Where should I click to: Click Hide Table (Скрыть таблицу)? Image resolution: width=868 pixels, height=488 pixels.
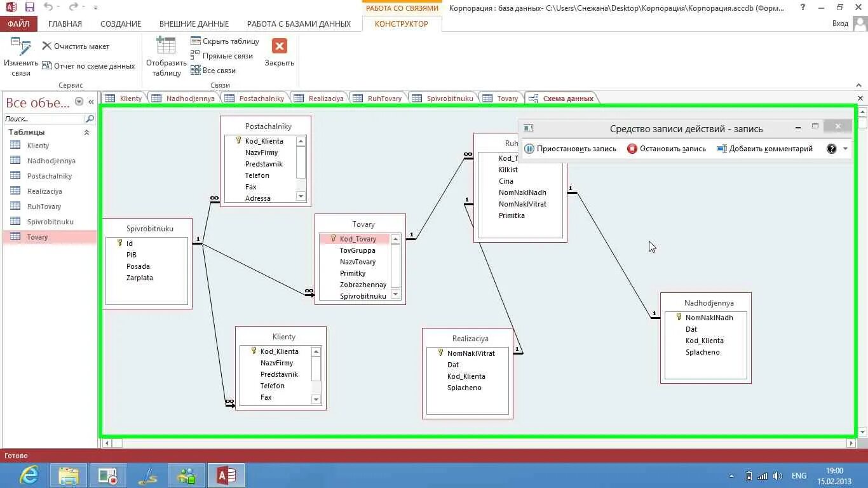[x=225, y=41]
